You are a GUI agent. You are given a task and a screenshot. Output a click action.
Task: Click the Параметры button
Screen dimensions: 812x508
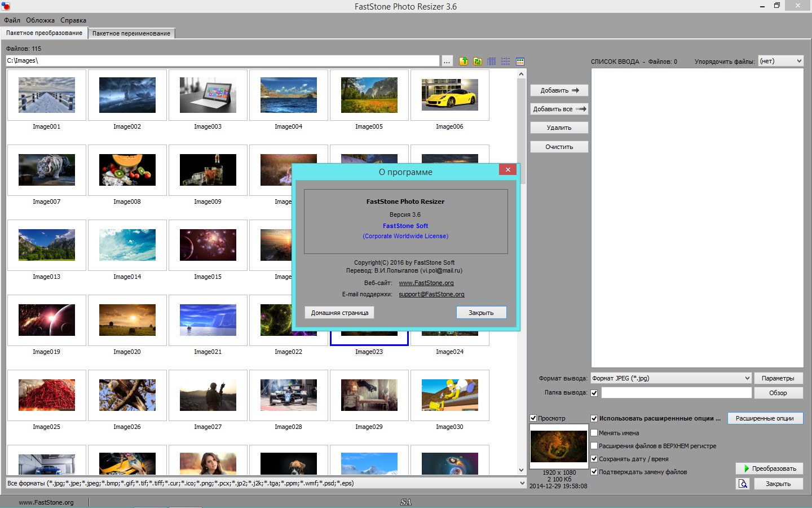[x=778, y=378]
